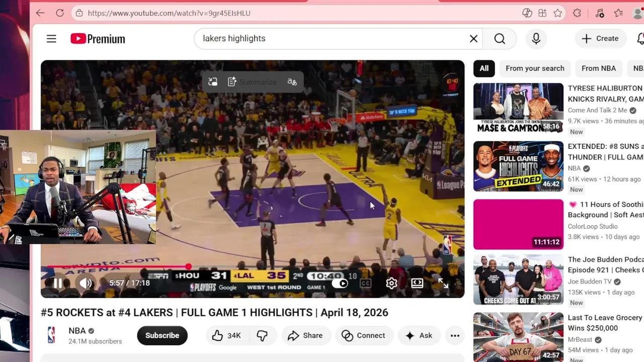This screenshot has height=362, width=644.
Task: Share the video
Action: click(305, 335)
